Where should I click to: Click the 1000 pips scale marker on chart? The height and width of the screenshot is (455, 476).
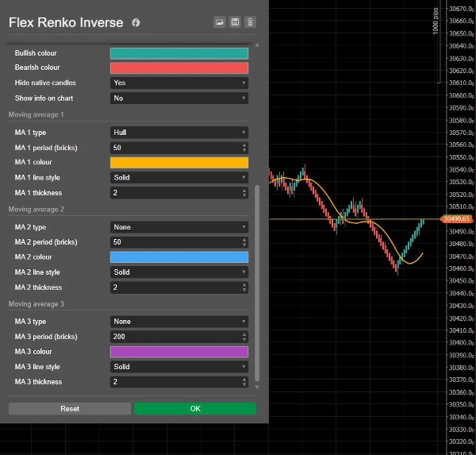coord(436,21)
